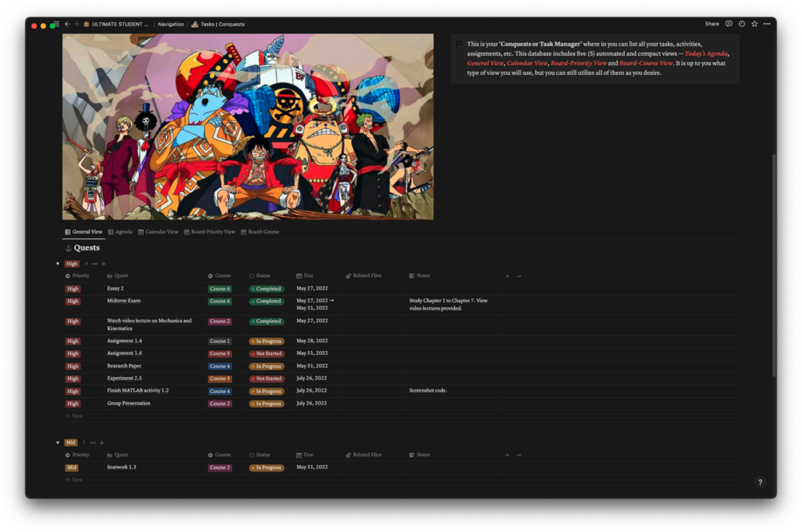Open the Ultimate Student breadcrumb

tap(116, 24)
